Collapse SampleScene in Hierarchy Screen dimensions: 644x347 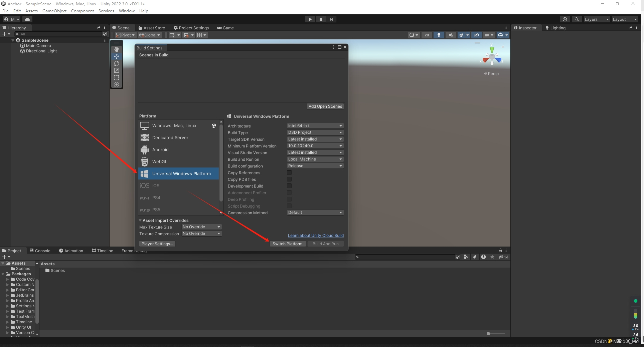(13, 40)
